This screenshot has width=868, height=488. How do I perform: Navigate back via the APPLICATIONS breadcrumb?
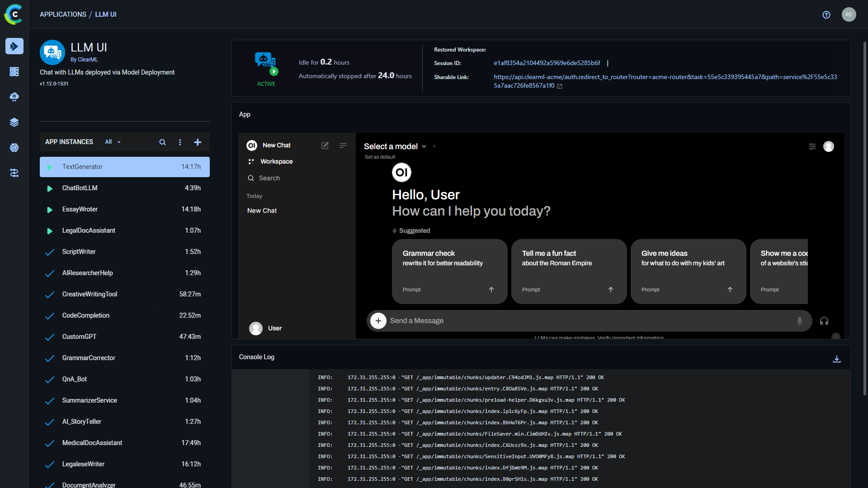point(63,14)
